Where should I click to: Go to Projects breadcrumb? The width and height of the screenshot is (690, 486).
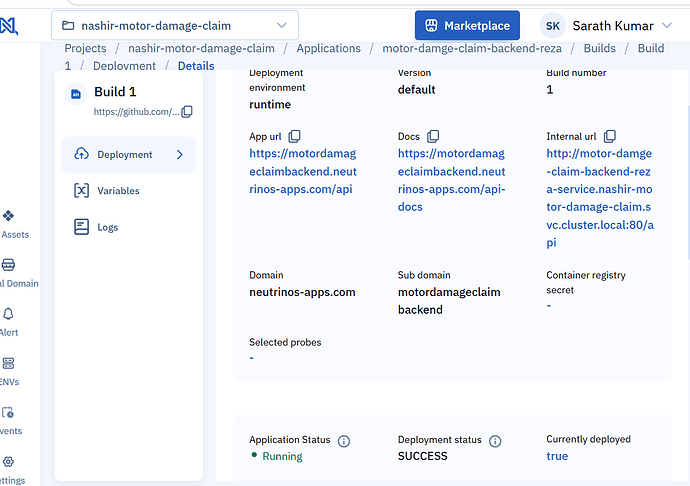click(85, 48)
